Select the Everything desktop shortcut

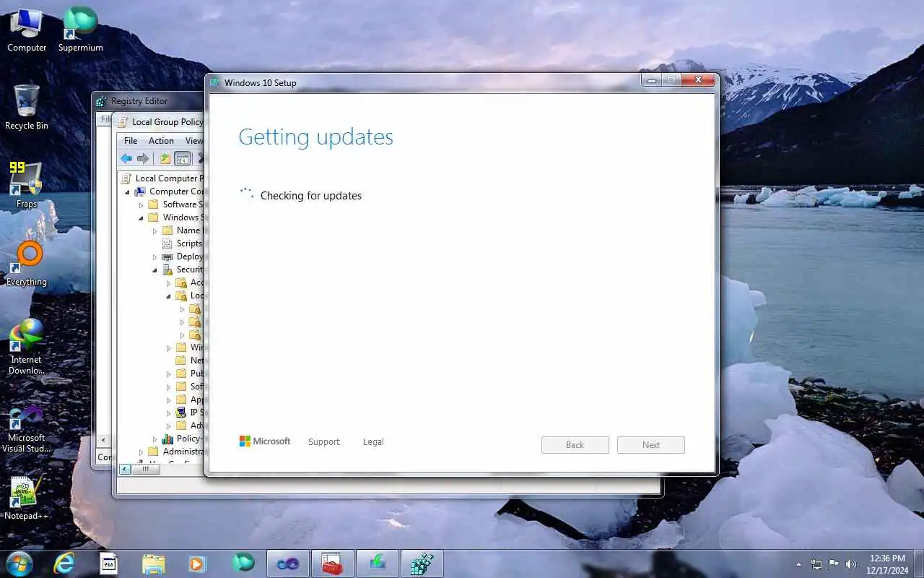pyautogui.click(x=27, y=264)
